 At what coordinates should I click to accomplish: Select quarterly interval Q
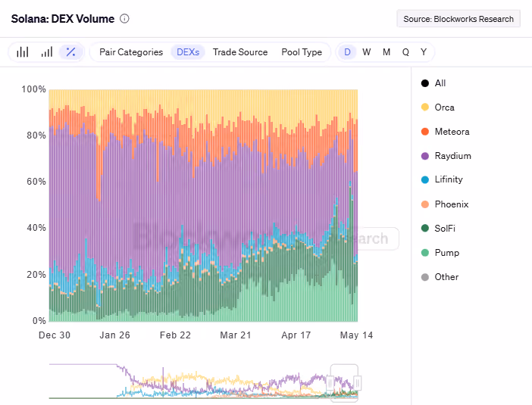(405, 52)
